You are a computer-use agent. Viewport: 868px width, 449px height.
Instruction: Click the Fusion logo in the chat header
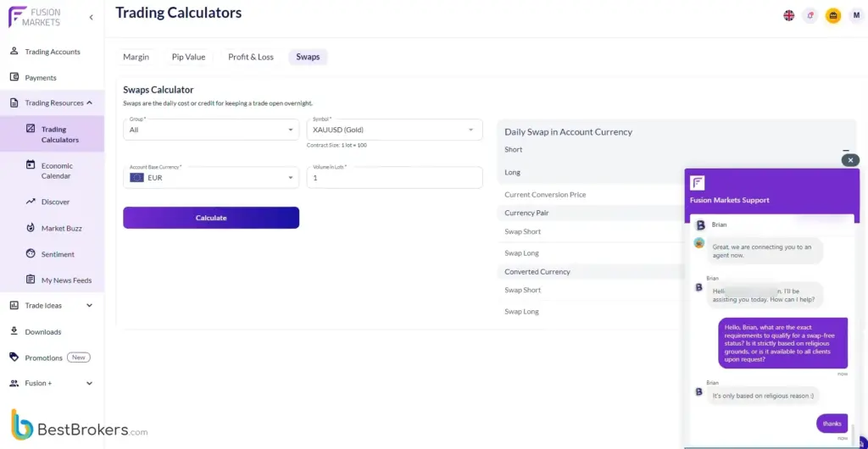click(x=698, y=183)
